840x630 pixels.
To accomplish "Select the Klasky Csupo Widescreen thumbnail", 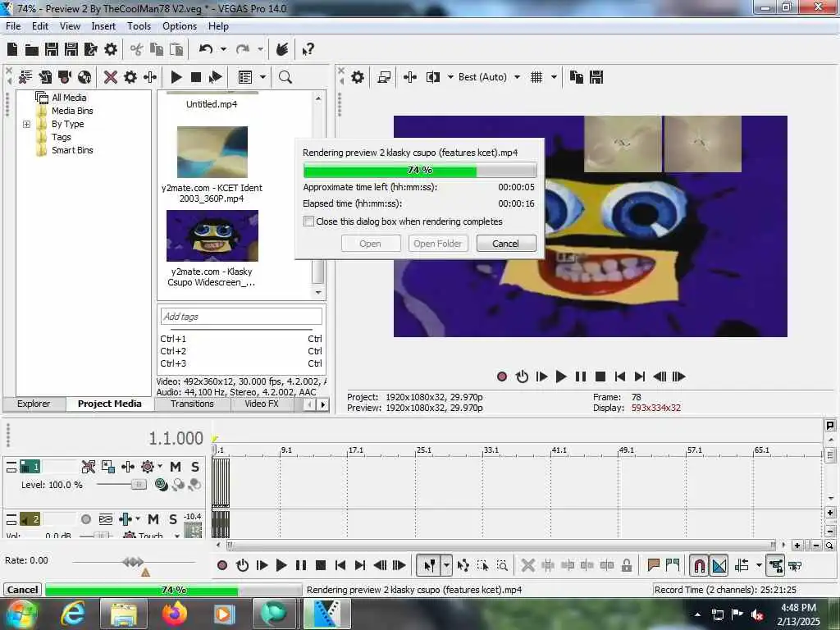I will tap(212, 235).
